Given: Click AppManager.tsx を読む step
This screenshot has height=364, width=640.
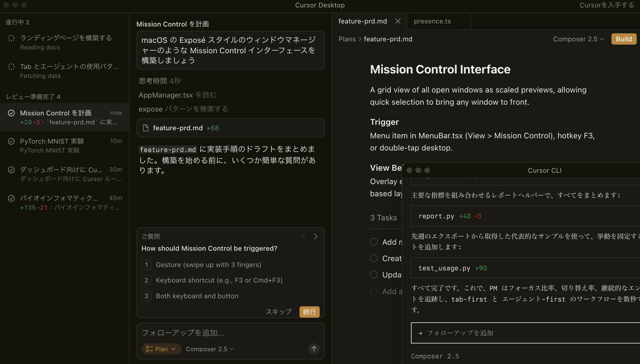Looking at the screenshot, I should pyautogui.click(x=178, y=95).
